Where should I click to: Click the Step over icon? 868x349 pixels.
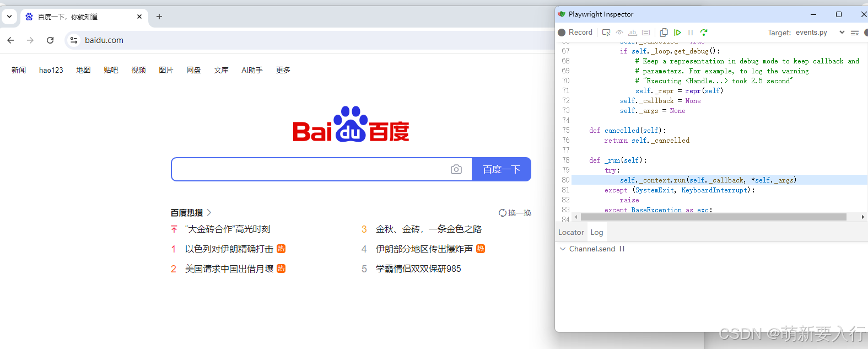[704, 33]
